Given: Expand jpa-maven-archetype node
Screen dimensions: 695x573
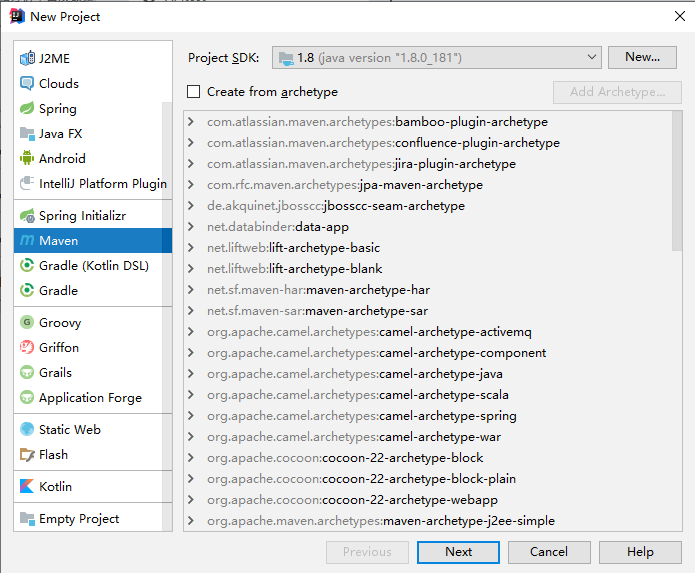Looking at the screenshot, I should (191, 184).
